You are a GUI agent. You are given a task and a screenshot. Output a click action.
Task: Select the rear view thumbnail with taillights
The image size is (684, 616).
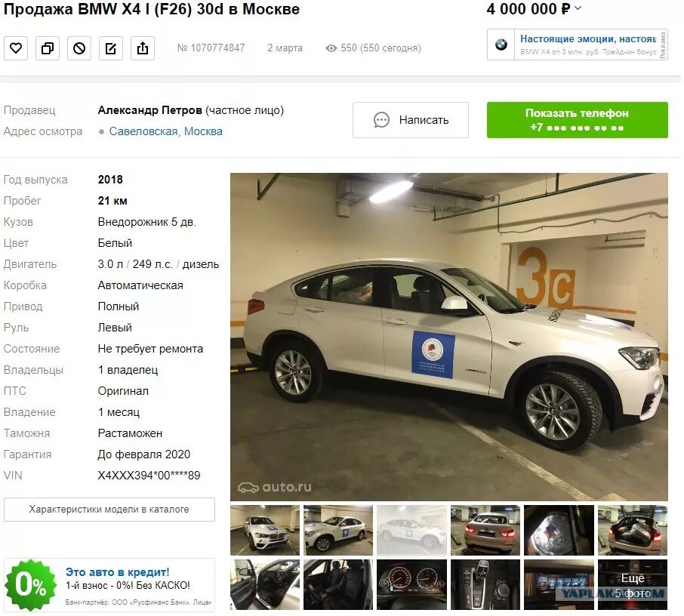(x=485, y=530)
